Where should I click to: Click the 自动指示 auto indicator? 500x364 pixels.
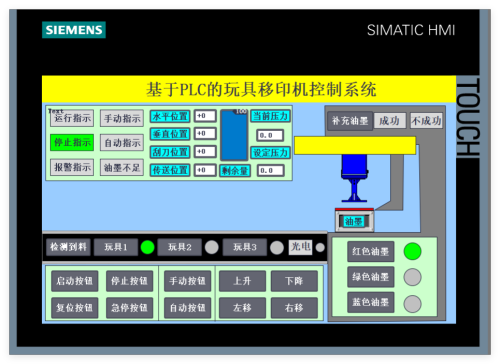[x=122, y=143]
